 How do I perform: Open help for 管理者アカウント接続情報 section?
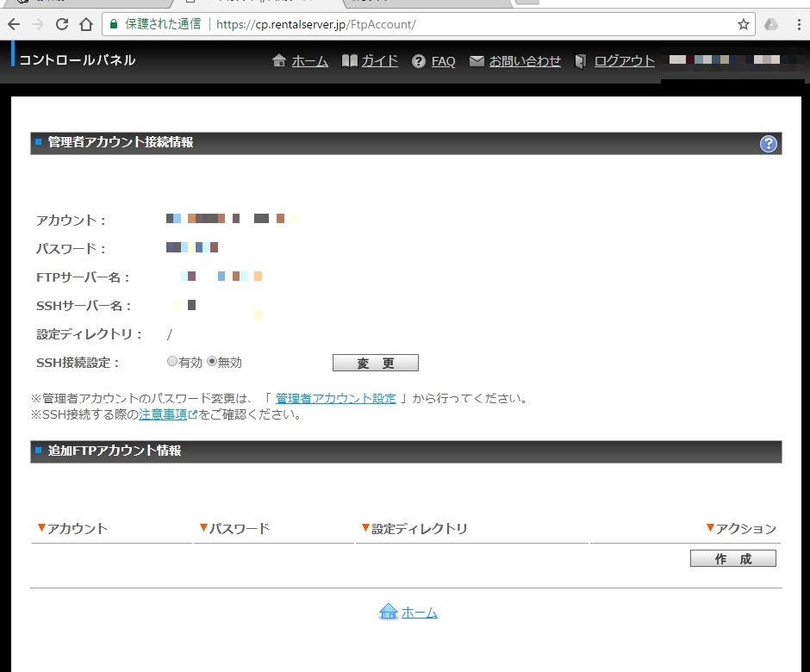(x=769, y=144)
